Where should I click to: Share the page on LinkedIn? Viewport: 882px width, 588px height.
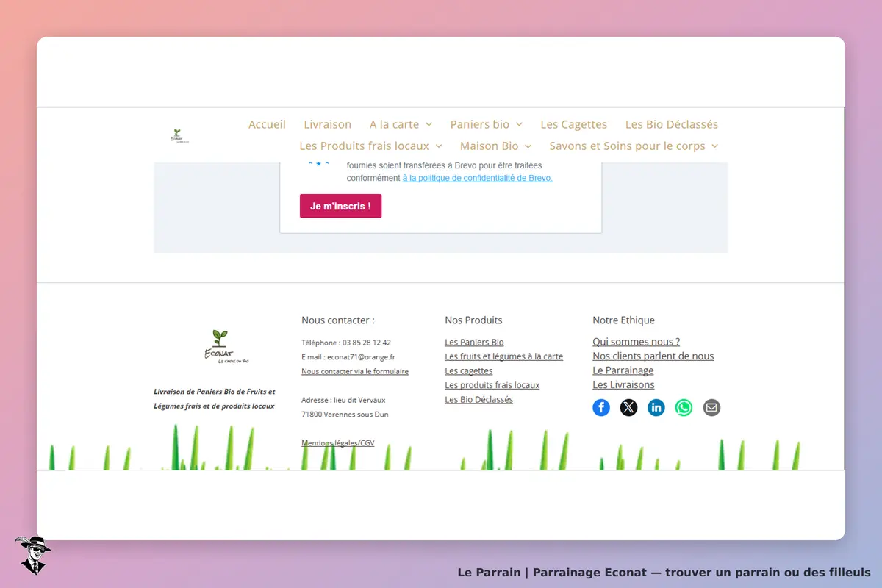click(x=656, y=407)
